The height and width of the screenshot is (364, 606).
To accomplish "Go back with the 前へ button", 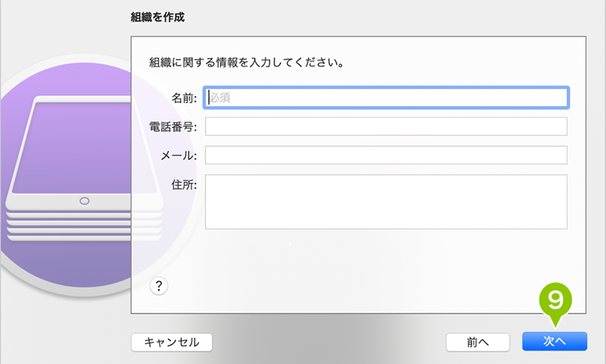I will [478, 342].
